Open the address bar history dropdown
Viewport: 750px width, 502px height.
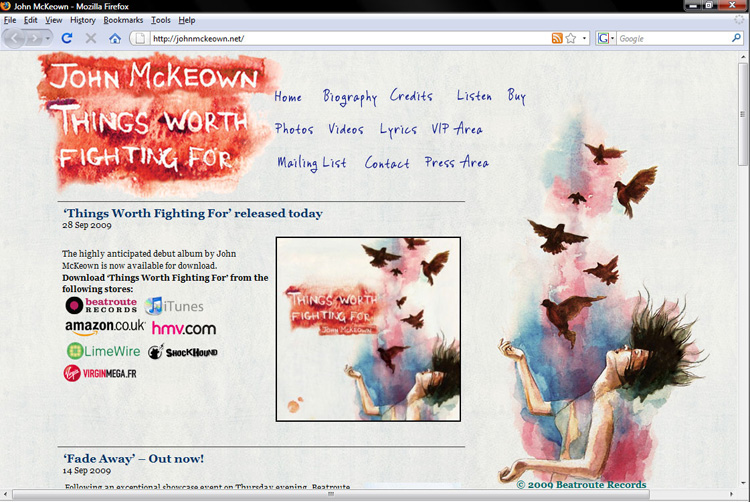click(x=584, y=38)
